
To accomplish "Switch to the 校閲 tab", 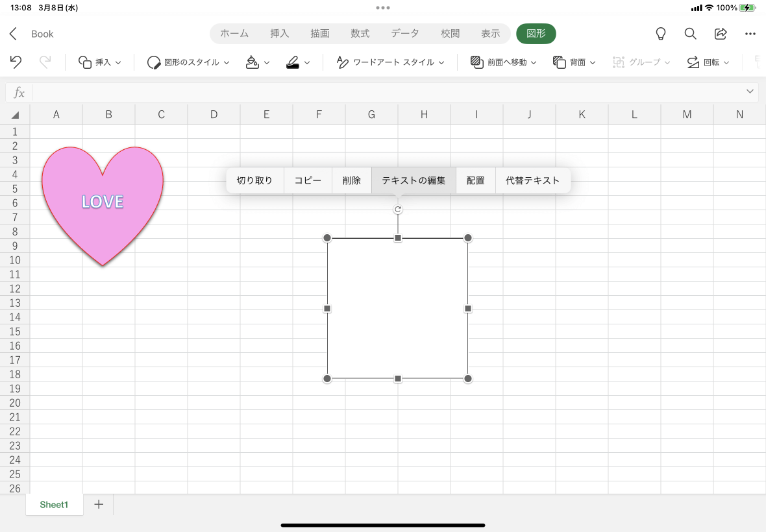I will click(451, 34).
